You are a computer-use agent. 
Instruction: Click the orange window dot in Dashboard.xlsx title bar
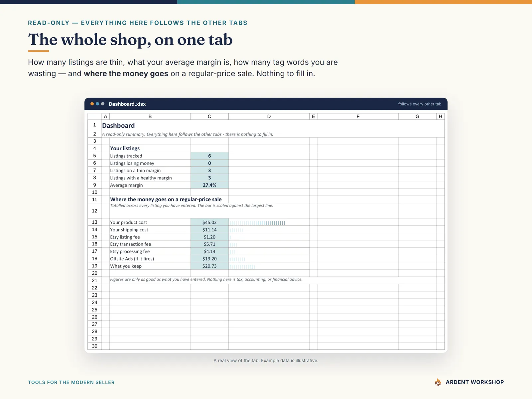tap(92, 104)
